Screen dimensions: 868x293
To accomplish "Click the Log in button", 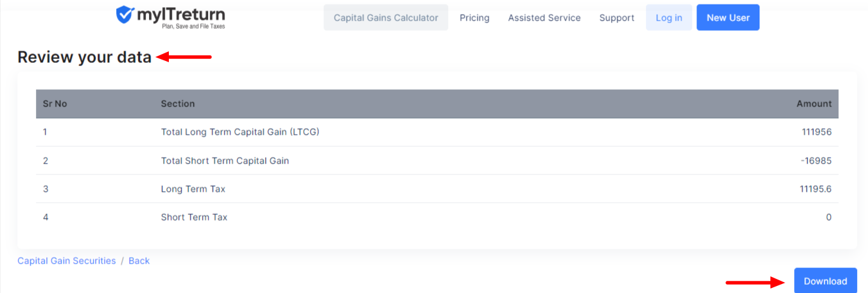I will tap(669, 18).
